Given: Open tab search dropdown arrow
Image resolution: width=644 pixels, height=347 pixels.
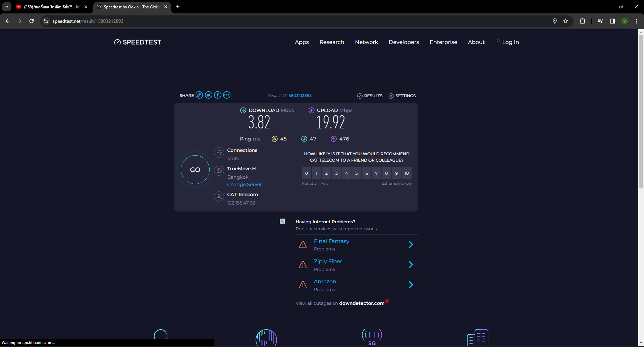Looking at the screenshot, I should coord(7,7).
